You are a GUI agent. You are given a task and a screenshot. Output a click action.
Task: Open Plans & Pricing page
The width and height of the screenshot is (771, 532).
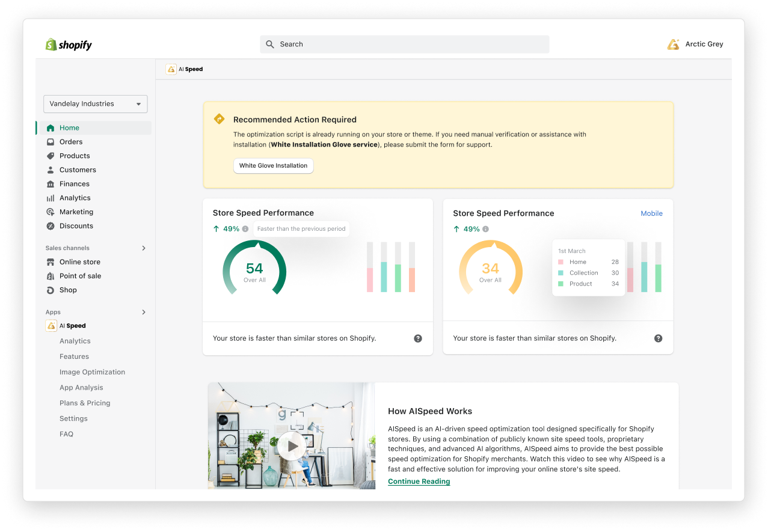coord(85,403)
